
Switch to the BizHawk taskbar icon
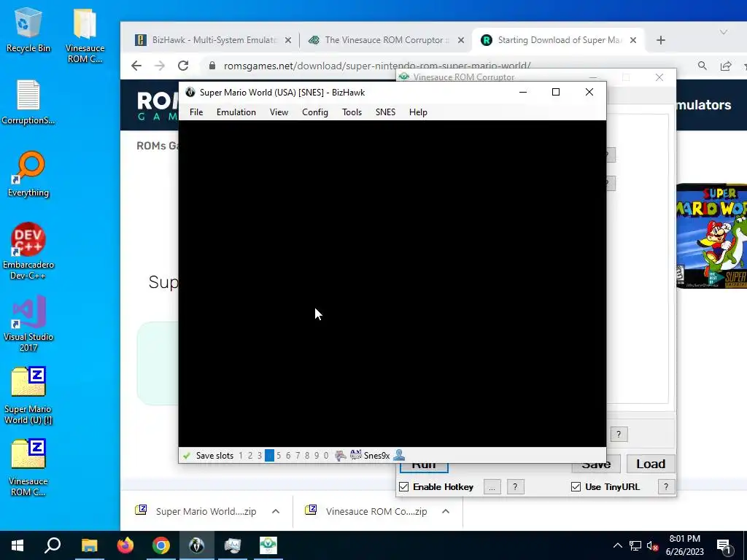[197, 545]
